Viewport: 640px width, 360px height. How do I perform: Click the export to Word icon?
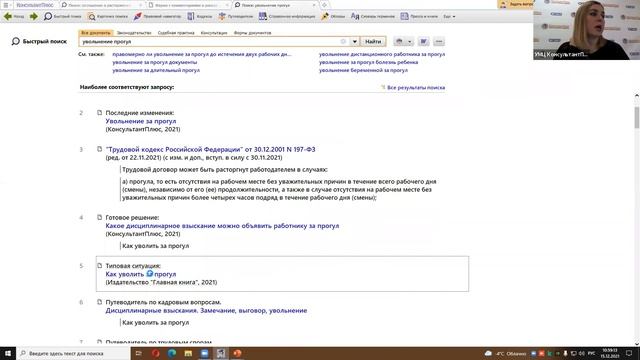pyautogui.click(x=423, y=42)
